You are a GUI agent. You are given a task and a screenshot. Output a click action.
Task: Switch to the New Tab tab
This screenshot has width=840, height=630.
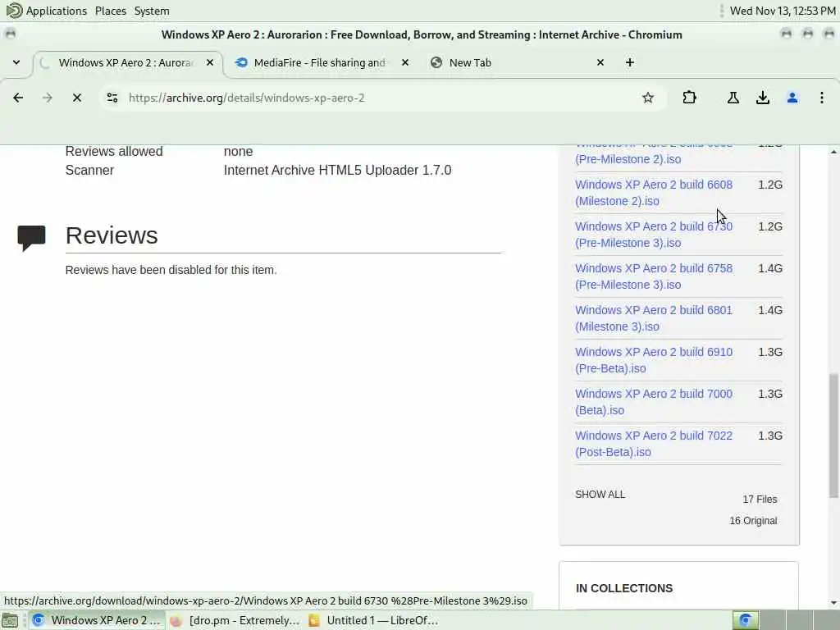[470, 62]
